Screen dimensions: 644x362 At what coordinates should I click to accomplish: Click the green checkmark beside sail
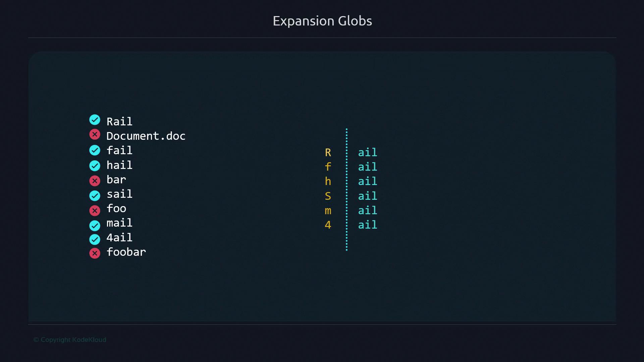point(95,195)
